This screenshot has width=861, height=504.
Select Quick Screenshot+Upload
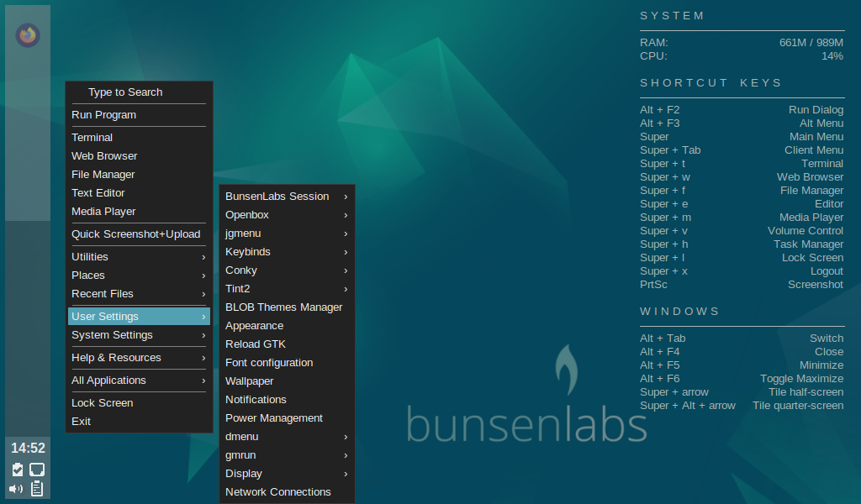point(139,234)
